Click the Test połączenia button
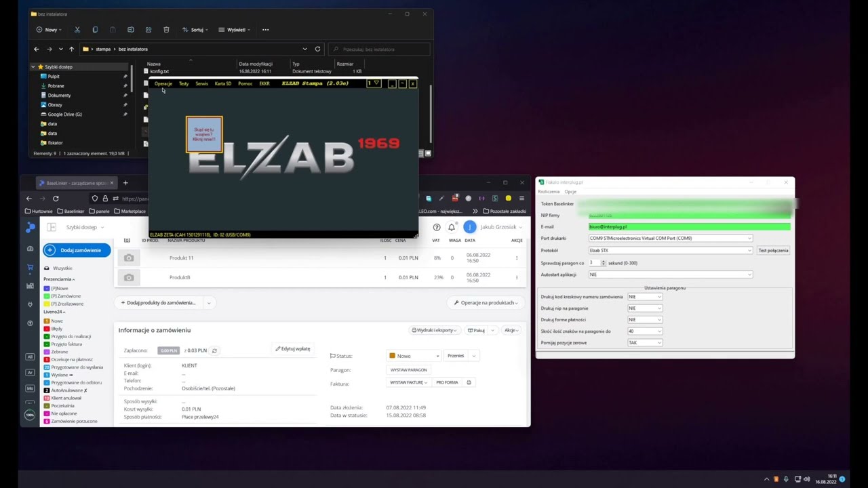The height and width of the screenshot is (488, 868). pyautogui.click(x=773, y=250)
